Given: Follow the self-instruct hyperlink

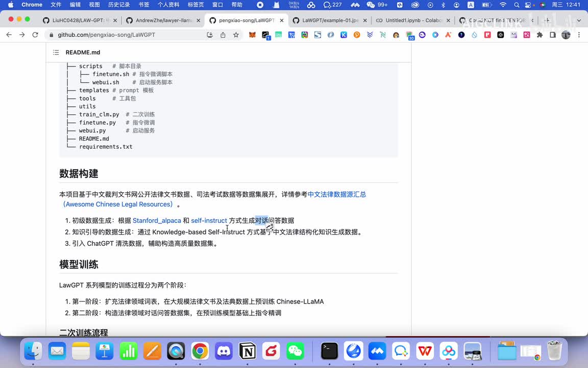Looking at the screenshot, I should pos(209,221).
